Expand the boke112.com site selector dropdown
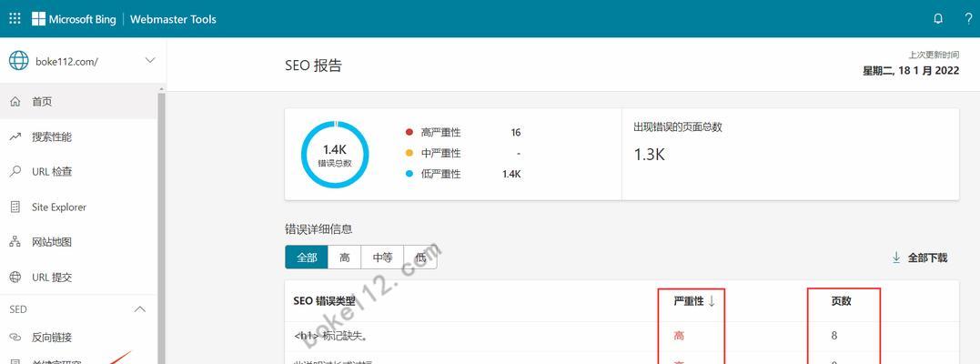Screen dimensions: 980x364 tap(150, 61)
